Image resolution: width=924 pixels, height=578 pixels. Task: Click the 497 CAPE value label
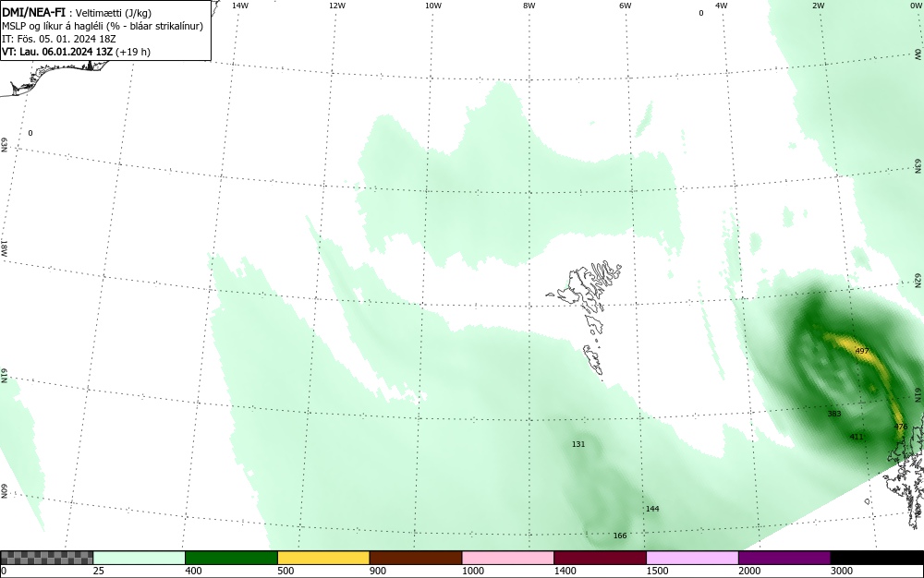tap(861, 351)
